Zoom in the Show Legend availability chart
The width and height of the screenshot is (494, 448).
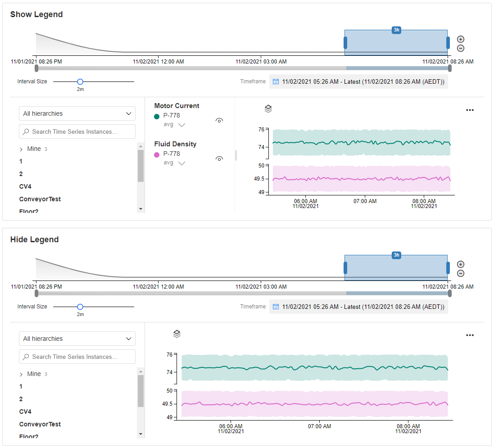click(x=461, y=39)
